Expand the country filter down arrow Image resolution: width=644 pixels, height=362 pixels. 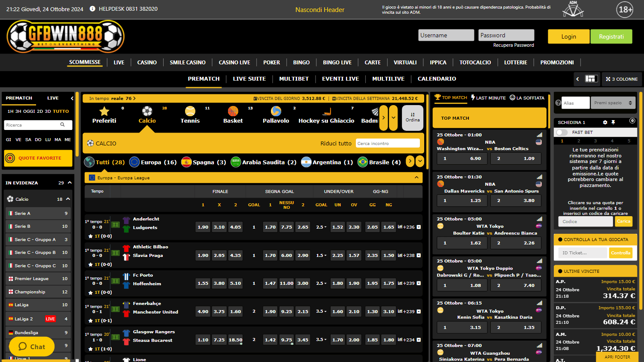pos(420,161)
